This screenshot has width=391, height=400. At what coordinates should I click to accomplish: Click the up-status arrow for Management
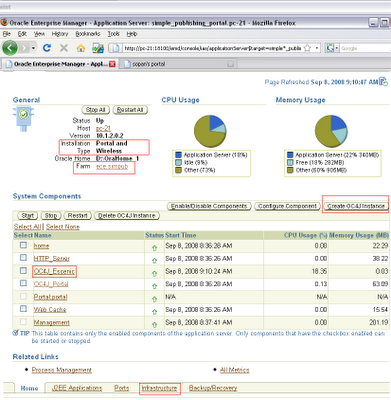point(154,324)
